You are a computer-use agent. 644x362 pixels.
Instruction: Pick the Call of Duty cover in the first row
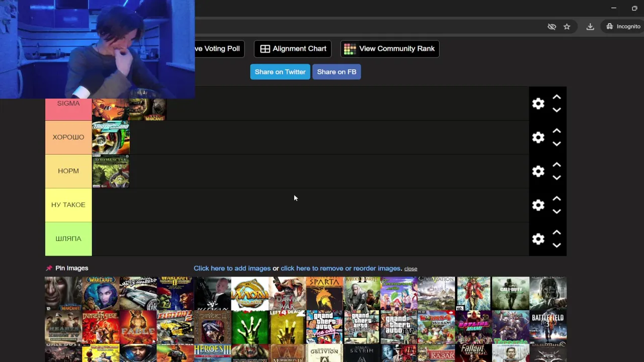[511, 293]
